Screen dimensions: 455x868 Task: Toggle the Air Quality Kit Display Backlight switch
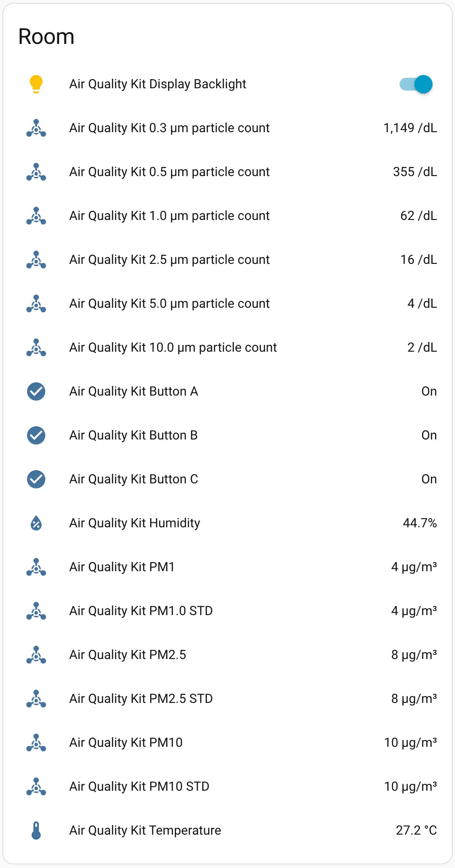[416, 84]
